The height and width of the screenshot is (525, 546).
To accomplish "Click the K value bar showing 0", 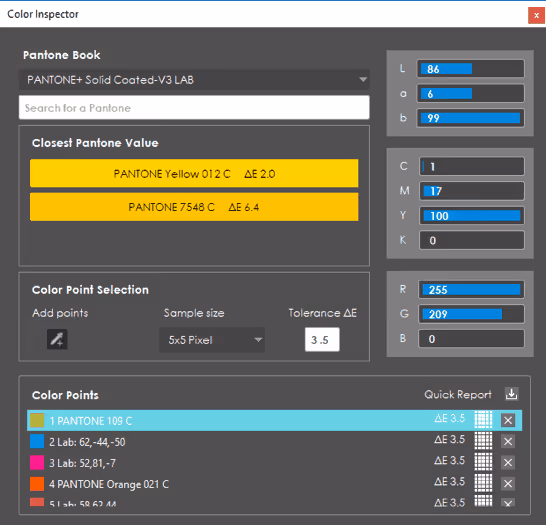I will pyautogui.click(x=472, y=240).
